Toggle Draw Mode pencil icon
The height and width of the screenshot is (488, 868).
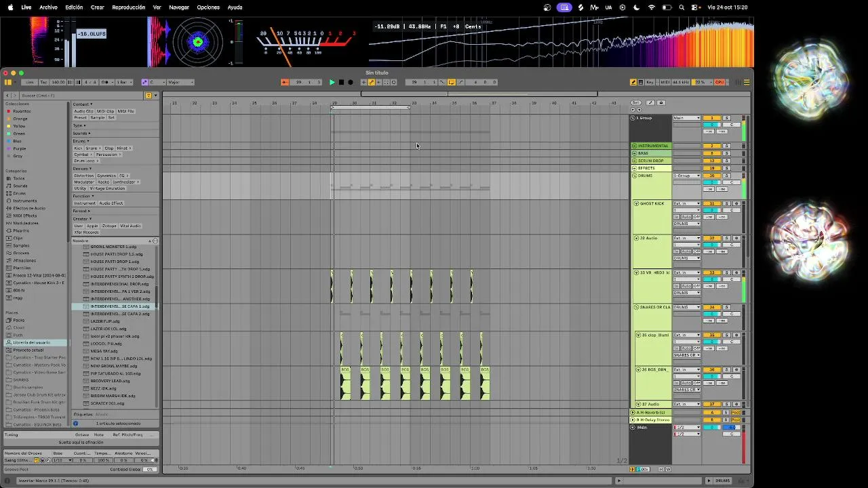(x=633, y=82)
